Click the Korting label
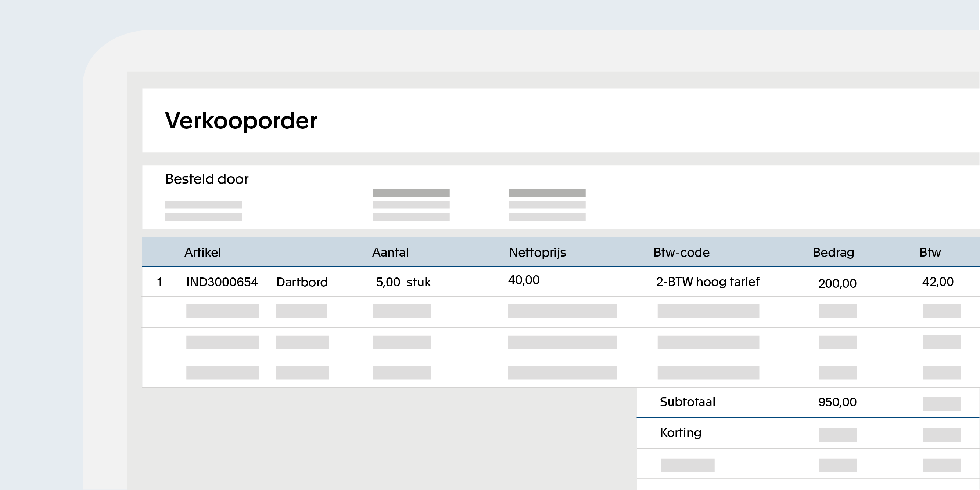The width and height of the screenshot is (980, 490). click(x=680, y=433)
